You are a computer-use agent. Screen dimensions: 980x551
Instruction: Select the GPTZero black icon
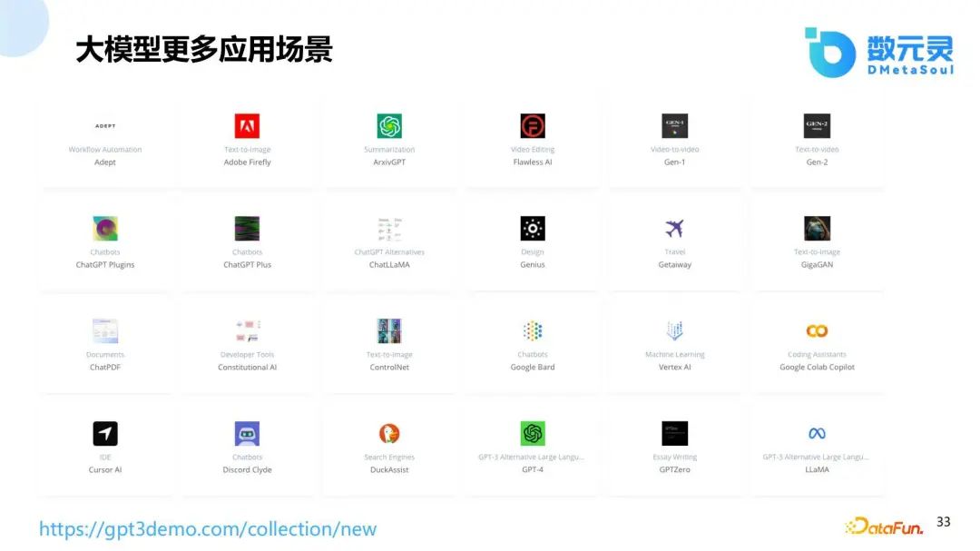coord(674,433)
